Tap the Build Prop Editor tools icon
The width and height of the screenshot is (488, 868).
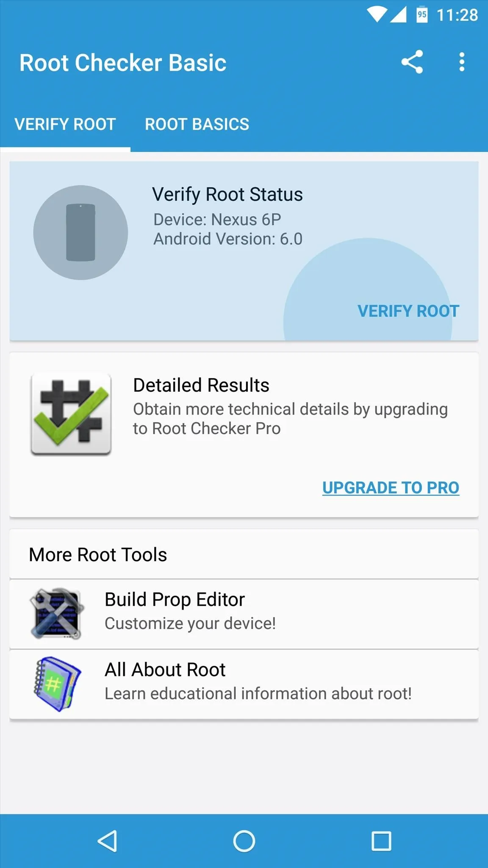[57, 613]
